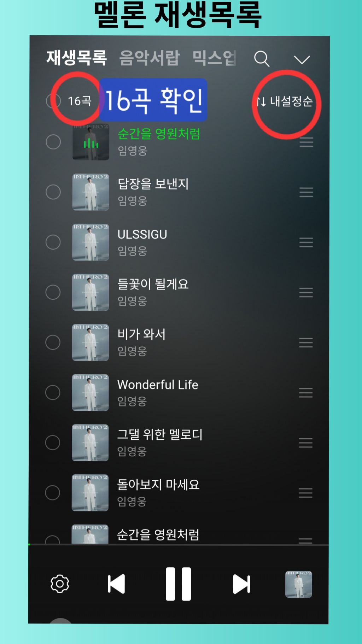Play the track 돌아보지 마세요

coord(158,485)
